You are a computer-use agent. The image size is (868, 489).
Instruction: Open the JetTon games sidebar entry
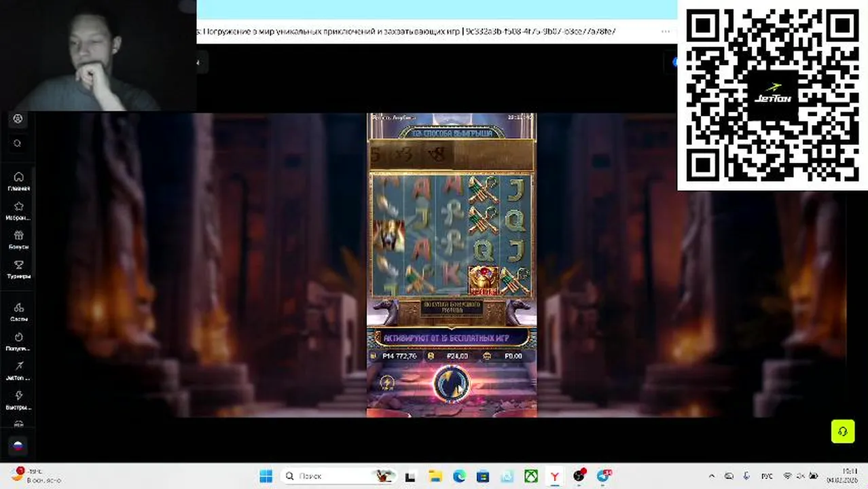pyautogui.click(x=18, y=371)
